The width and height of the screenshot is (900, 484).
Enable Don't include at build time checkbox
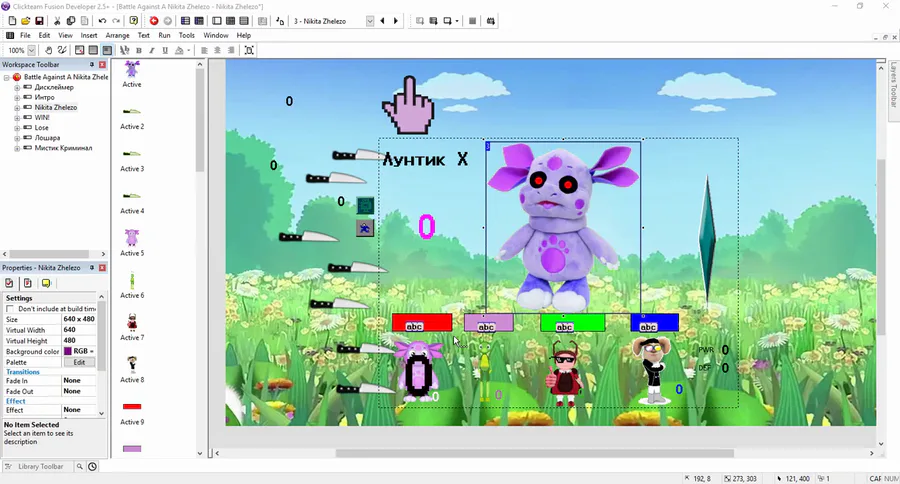coord(10,309)
